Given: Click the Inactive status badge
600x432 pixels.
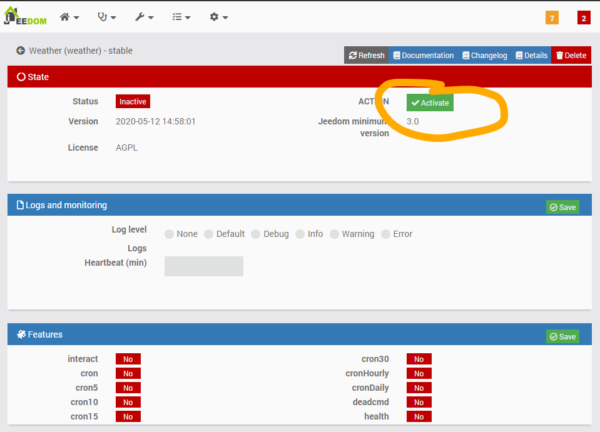Looking at the screenshot, I should pos(133,101).
